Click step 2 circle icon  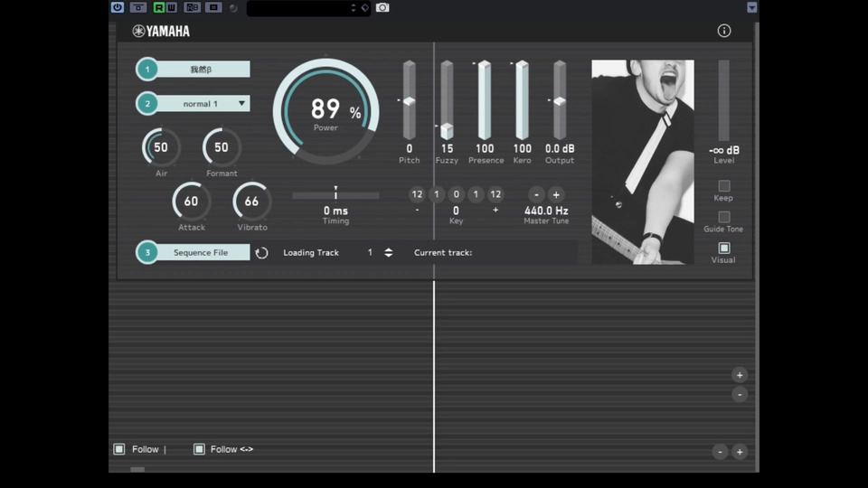pos(147,103)
